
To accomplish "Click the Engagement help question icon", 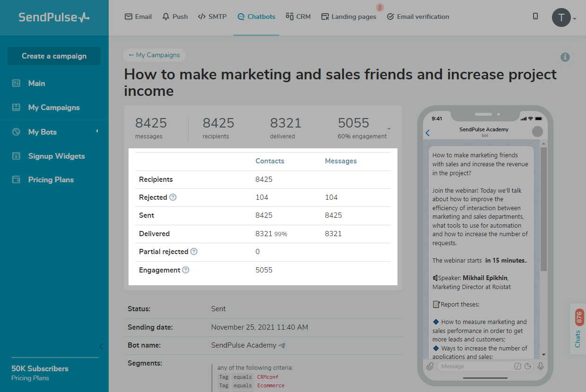I will (186, 270).
